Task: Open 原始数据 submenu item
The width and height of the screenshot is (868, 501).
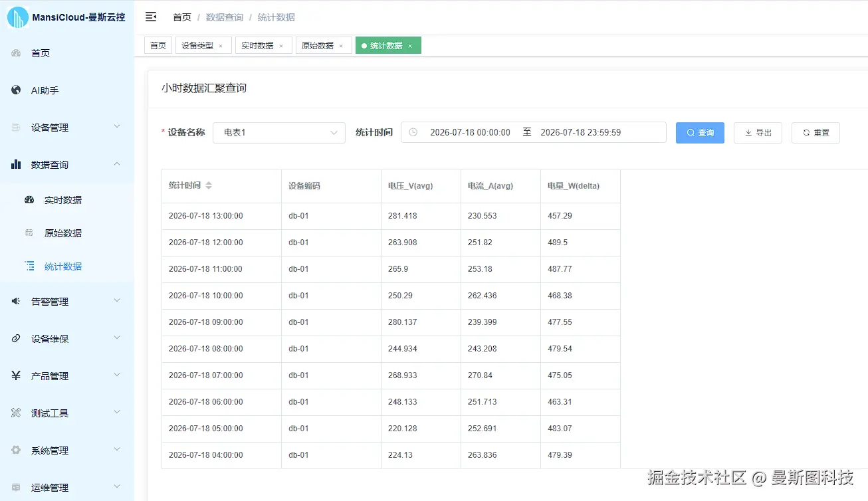Action: point(67,233)
